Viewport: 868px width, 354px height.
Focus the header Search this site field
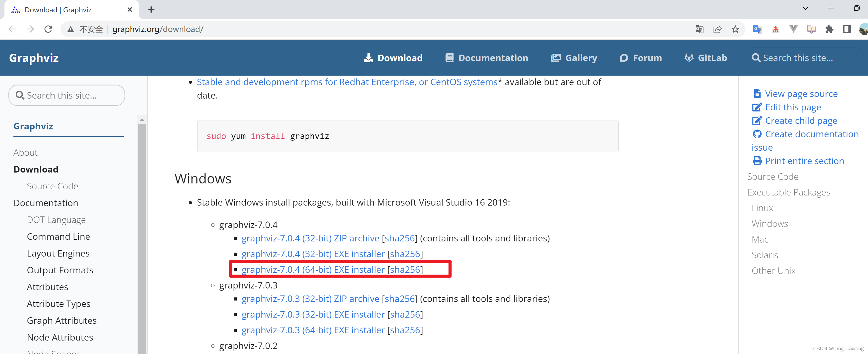[x=805, y=58]
